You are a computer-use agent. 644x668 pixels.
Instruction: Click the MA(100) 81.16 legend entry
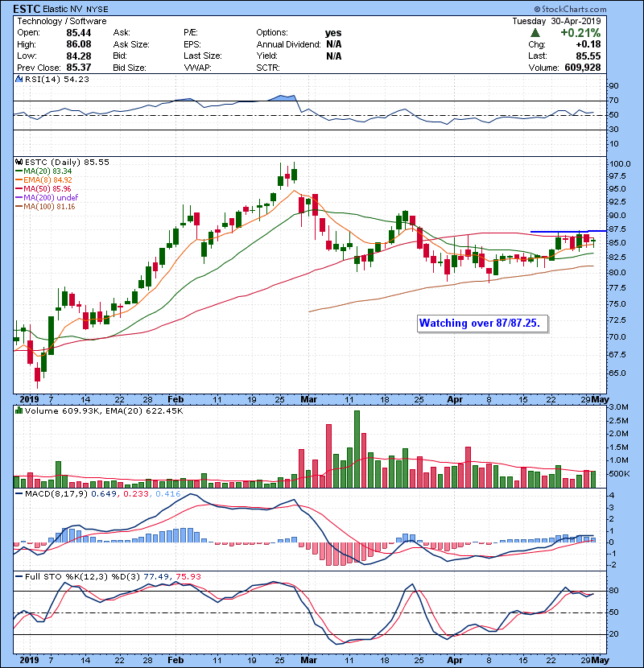45,207
